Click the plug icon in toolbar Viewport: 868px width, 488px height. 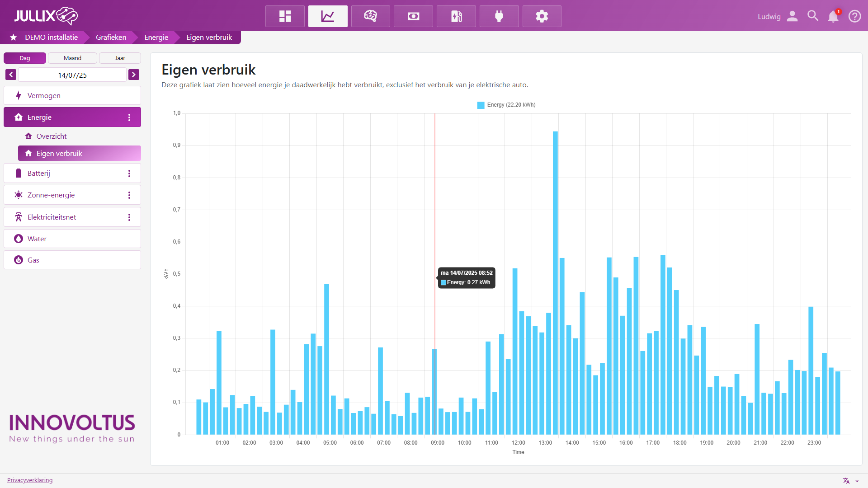499,16
